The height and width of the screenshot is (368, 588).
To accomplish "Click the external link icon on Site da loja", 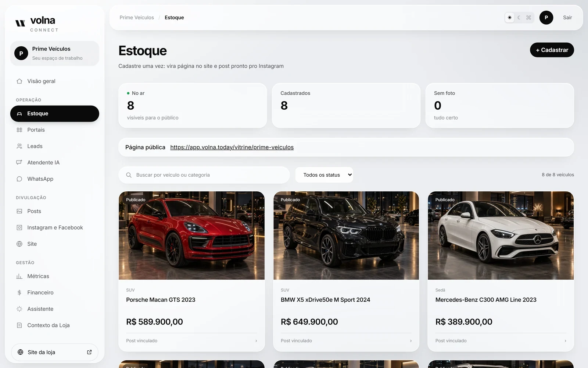I will (89, 352).
